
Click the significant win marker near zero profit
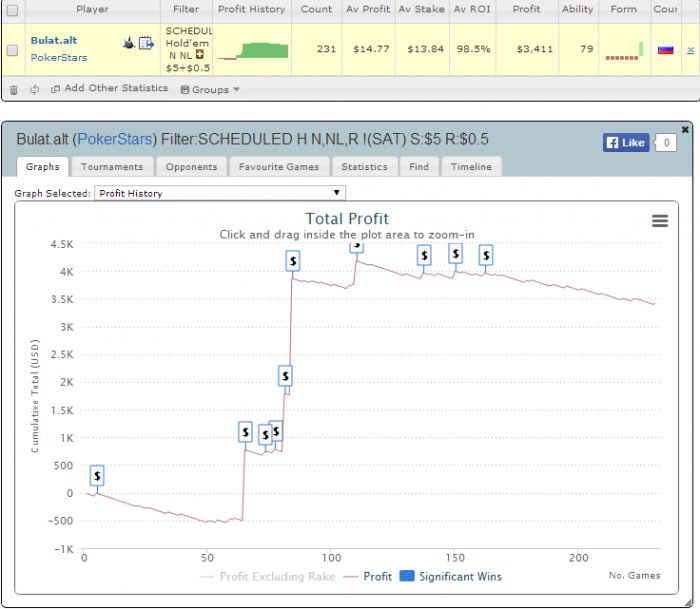click(97, 476)
